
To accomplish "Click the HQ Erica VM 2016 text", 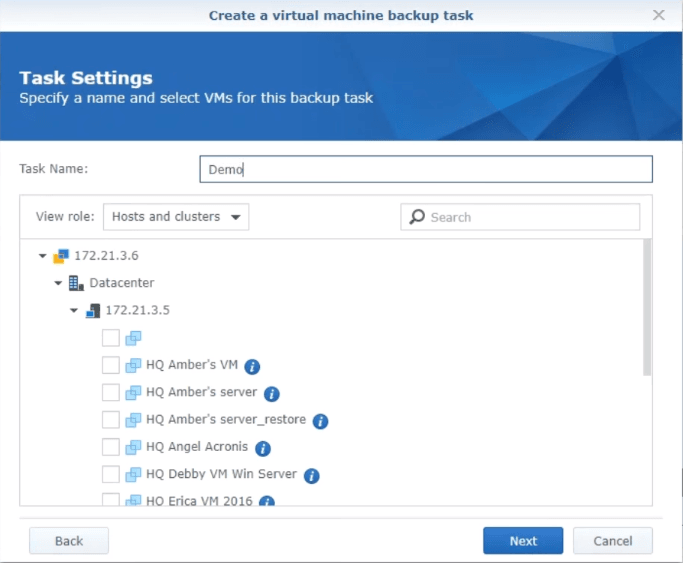I will coord(199,500).
